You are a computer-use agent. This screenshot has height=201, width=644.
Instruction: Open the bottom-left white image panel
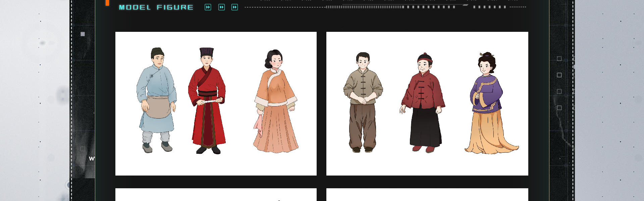[216, 195]
